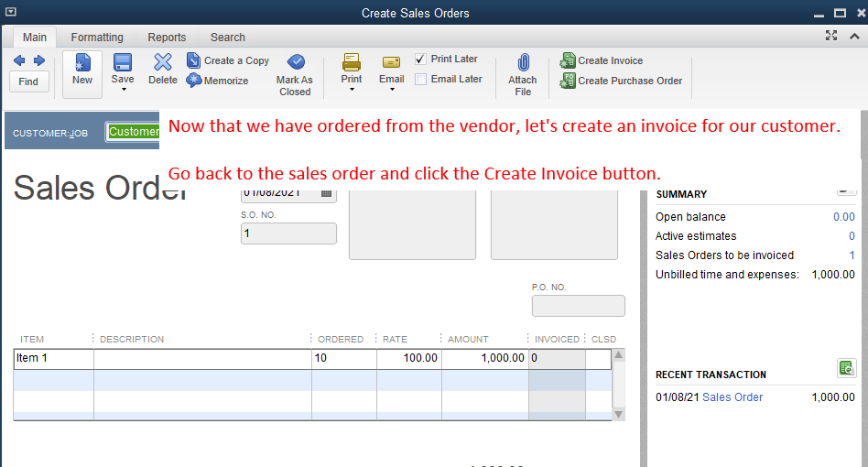Viewport: 868px width, 467px height.
Task: Click the ORDERED column header
Action: coord(341,339)
